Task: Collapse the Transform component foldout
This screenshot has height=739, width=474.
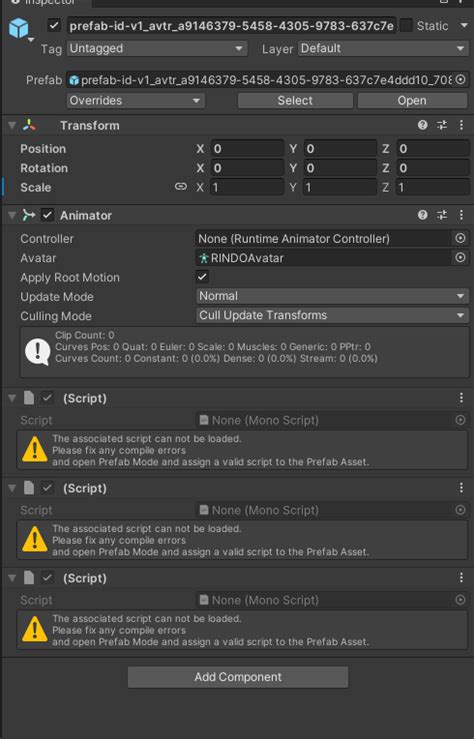Action: [x=12, y=125]
